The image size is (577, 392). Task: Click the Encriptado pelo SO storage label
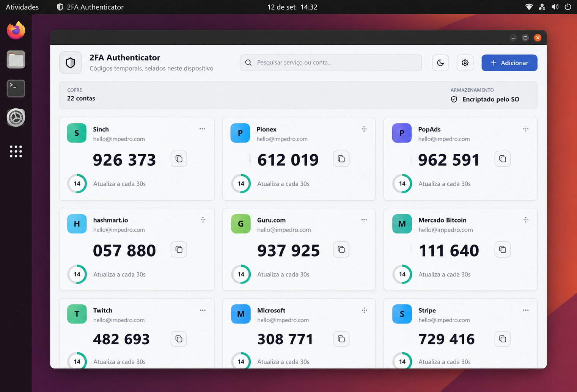pos(491,99)
